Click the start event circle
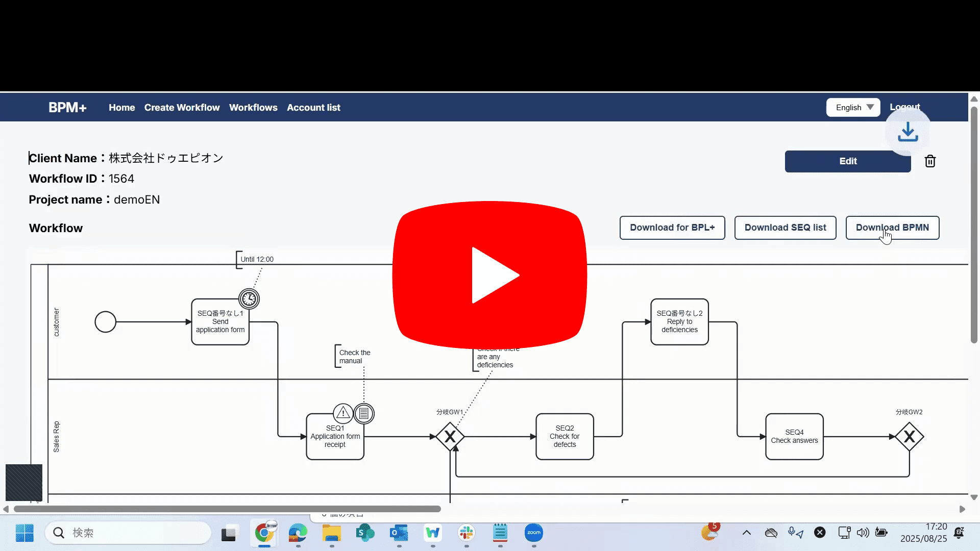Screen dimensions: 980x551 point(106,322)
